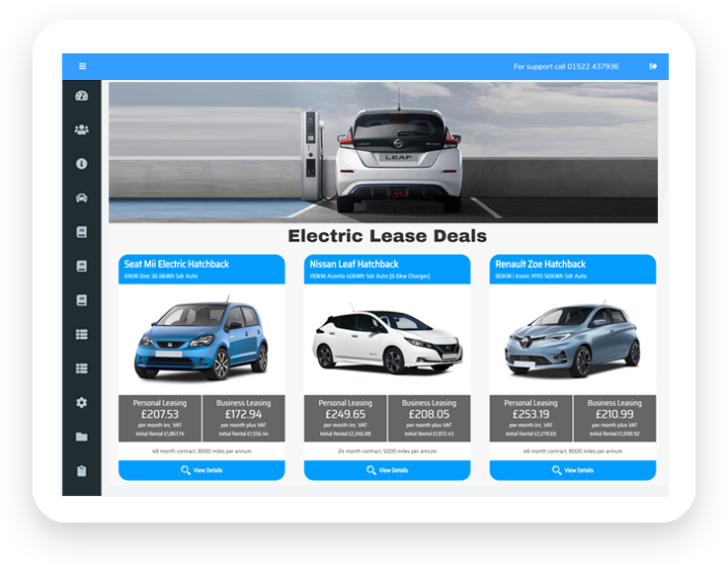Select the Renault Zoe Business Leasing price box

click(x=614, y=418)
